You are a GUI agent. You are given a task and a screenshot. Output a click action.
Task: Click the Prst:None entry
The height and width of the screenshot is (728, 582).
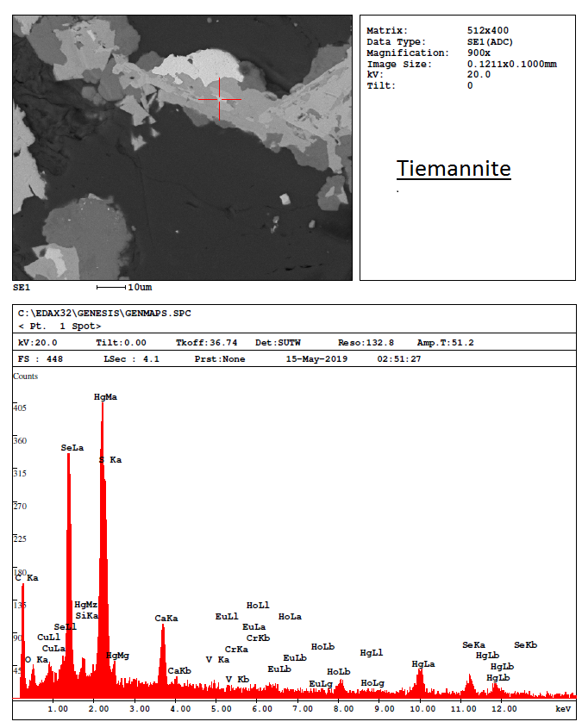pos(220,359)
